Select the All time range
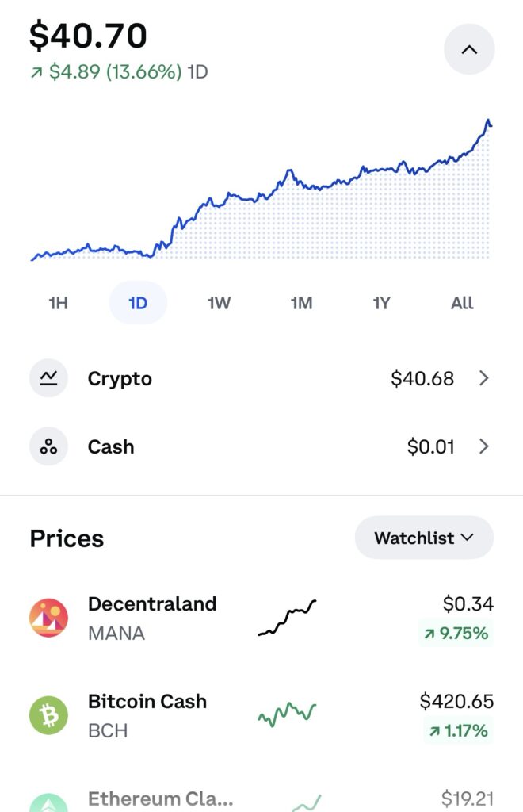Image resolution: width=523 pixels, height=812 pixels. (462, 303)
